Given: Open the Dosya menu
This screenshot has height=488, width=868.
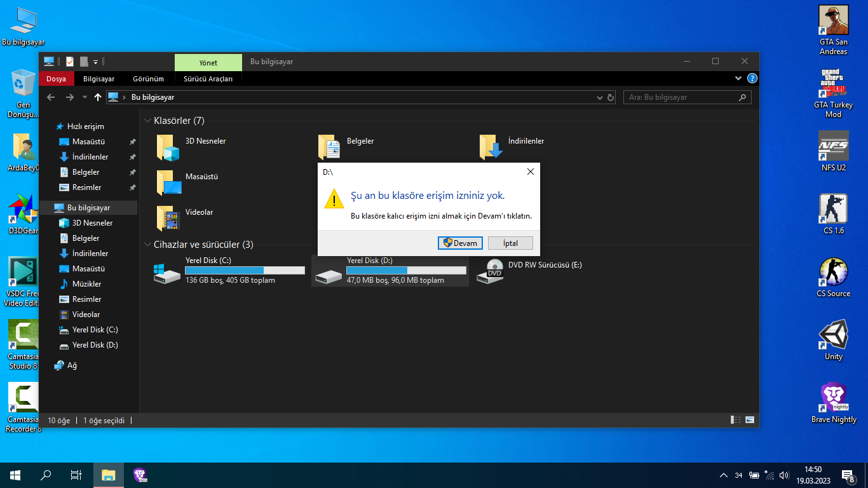Looking at the screenshot, I should 56,79.
